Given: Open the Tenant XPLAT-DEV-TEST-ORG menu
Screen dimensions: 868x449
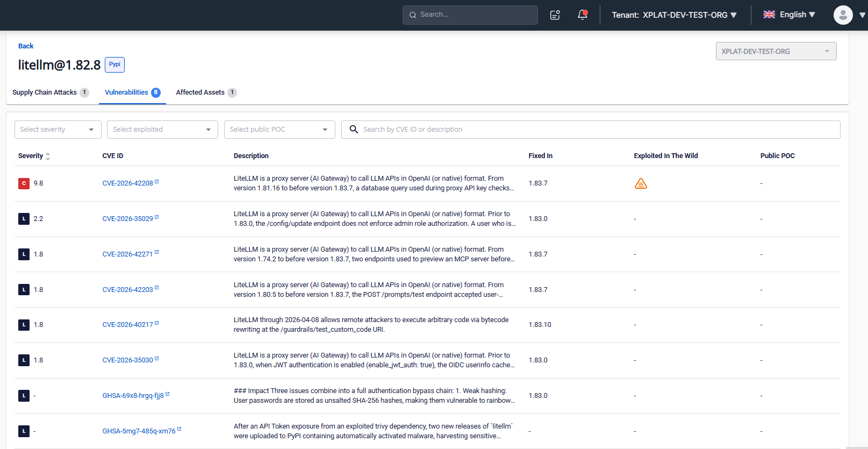Looking at the screenshot, I should point(674,15).
